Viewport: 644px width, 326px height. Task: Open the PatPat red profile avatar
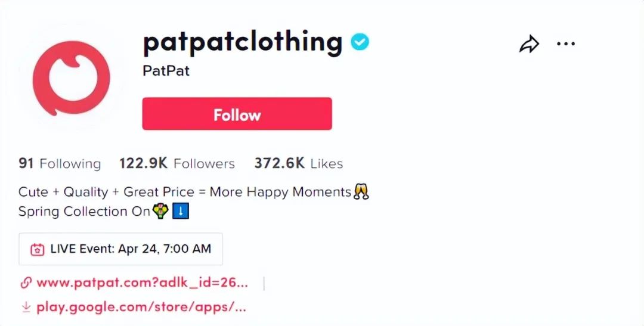tap(72, 77)
